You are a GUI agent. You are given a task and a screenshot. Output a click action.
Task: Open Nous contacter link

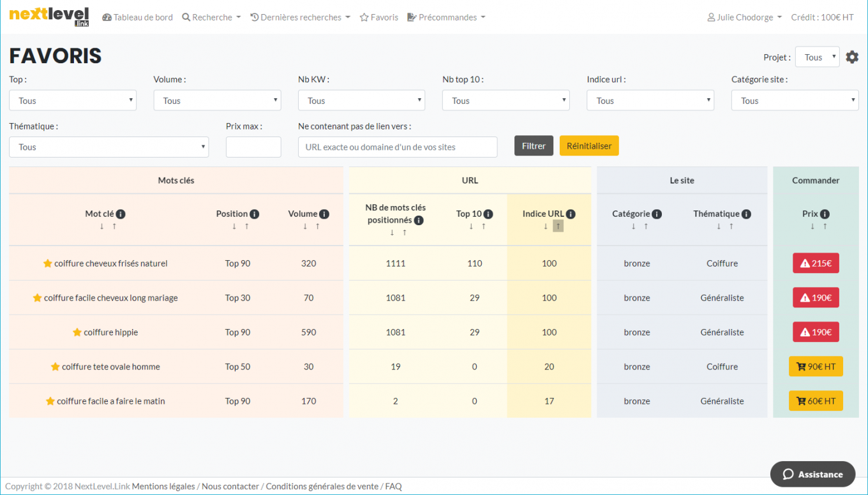pos(230,486)
